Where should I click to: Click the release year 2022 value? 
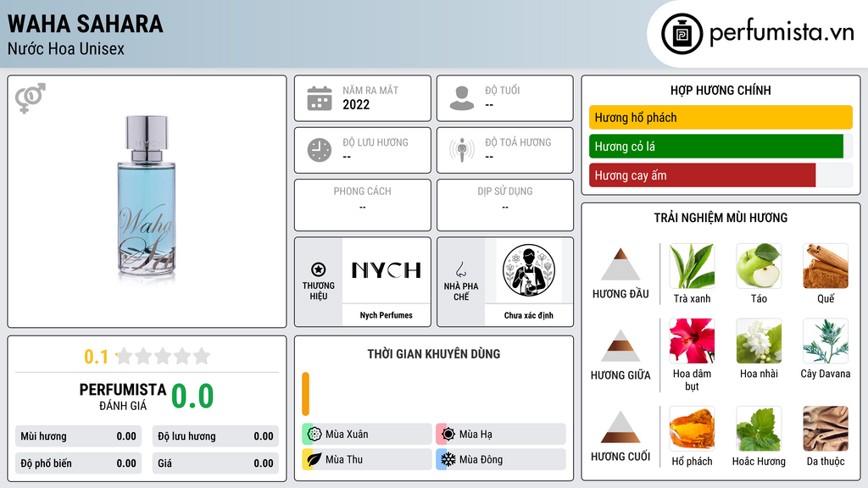(356, 105)
